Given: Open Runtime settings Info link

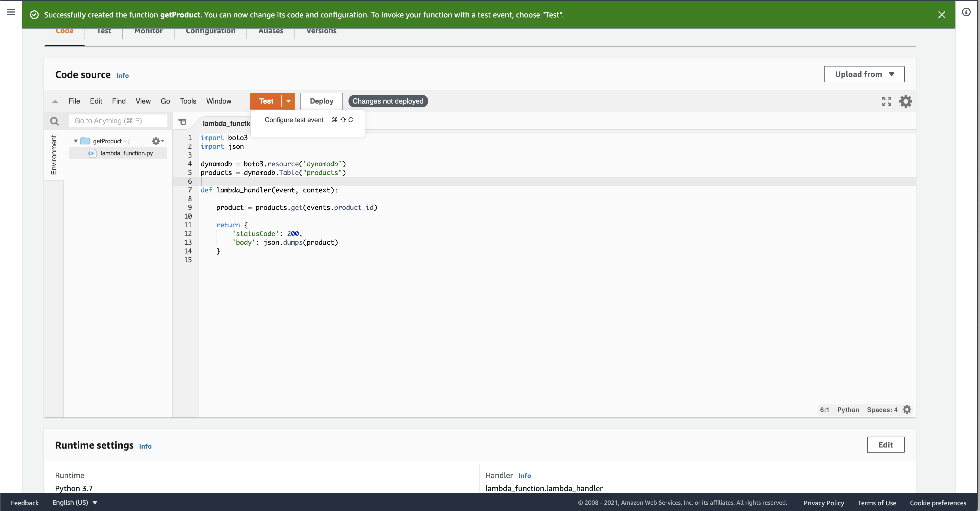Looking at the screenshot, I should coord(145,446).
